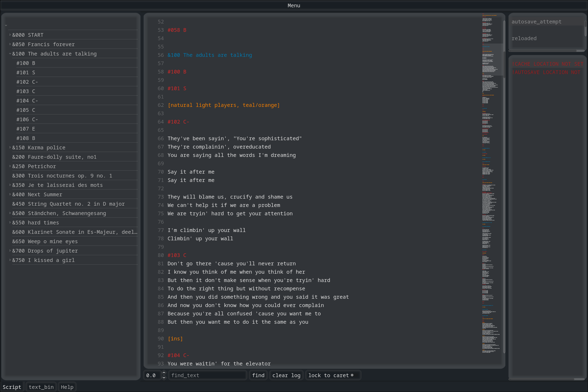Open the Help tab
Screen dimensions: 588x392
[x=67, y=387]
